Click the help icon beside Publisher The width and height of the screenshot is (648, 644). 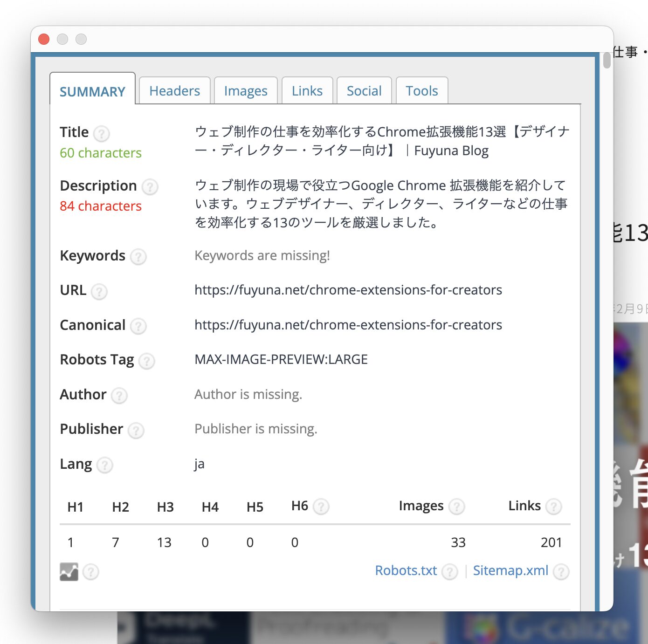pos(136,431)
